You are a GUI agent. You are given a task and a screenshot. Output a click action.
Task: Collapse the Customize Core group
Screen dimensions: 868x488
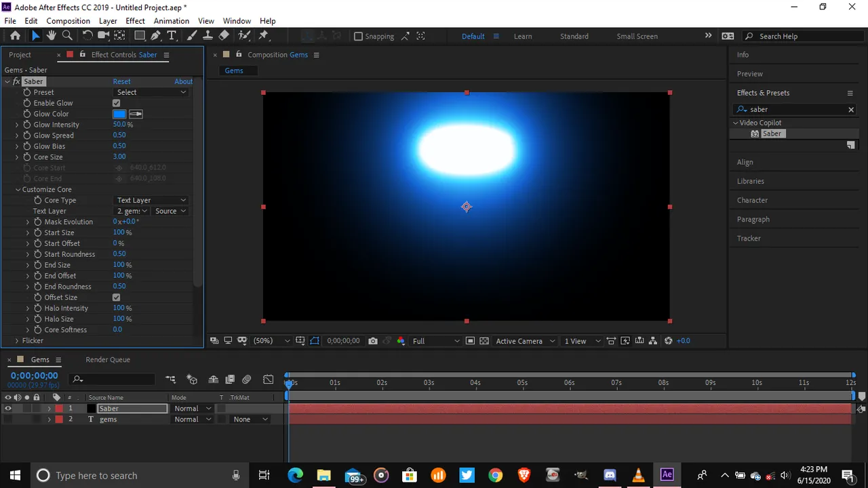tap(18, 190)
